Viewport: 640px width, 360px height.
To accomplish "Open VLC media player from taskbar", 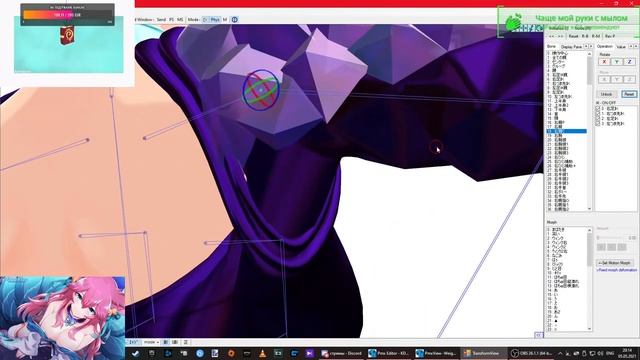I will pyautogui.click(x=262, y=353).
